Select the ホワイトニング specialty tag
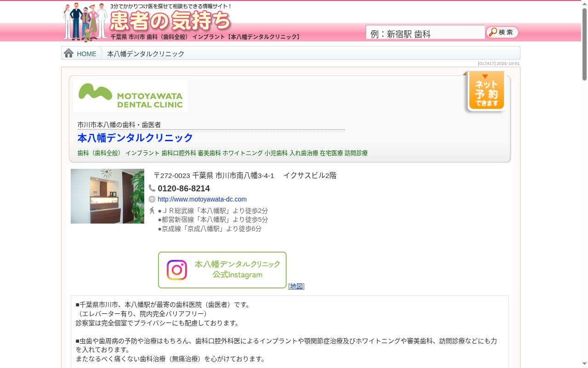 243,153
